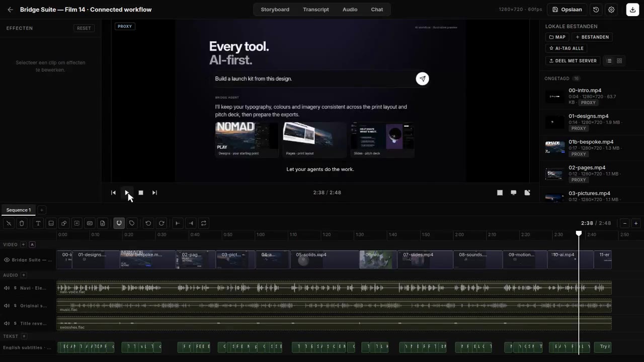The height and width of the screenshot is (362, 644).
Task: Click the skip to start playback button
Action: (113, 193)
